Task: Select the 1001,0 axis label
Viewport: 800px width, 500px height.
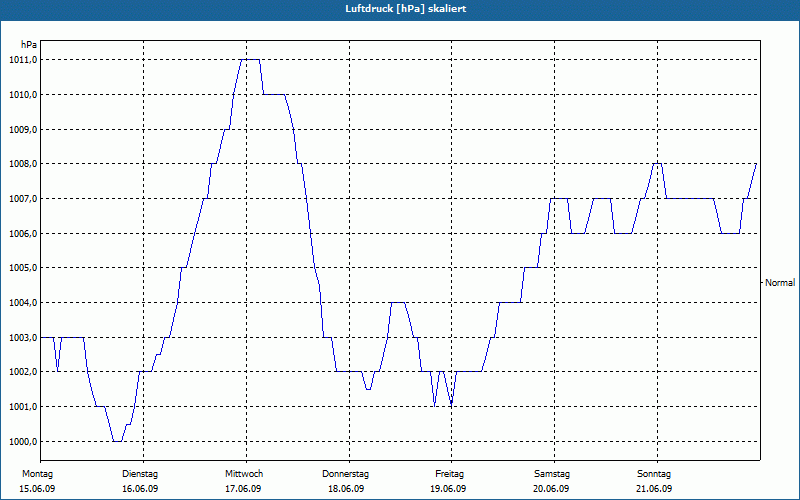Action: 23,407
